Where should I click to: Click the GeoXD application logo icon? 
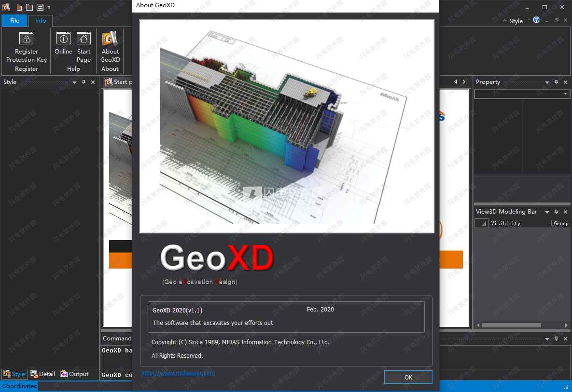point(6,7)
